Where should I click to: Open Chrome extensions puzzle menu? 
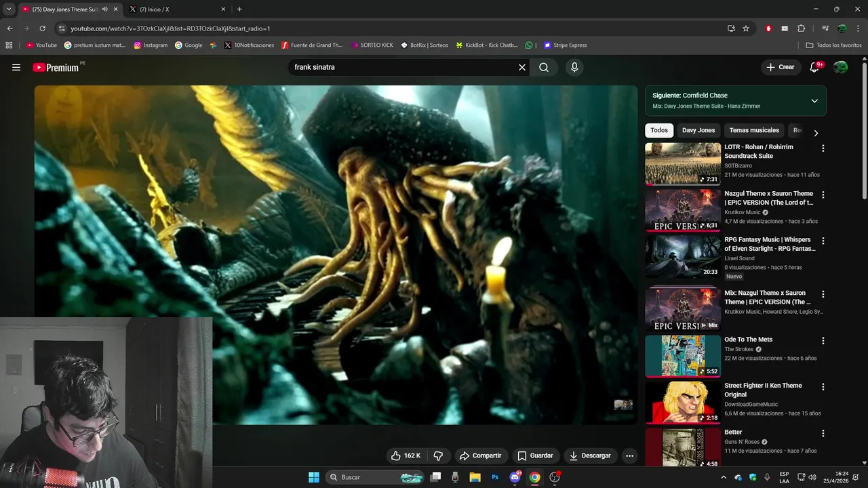pos(801,28)
